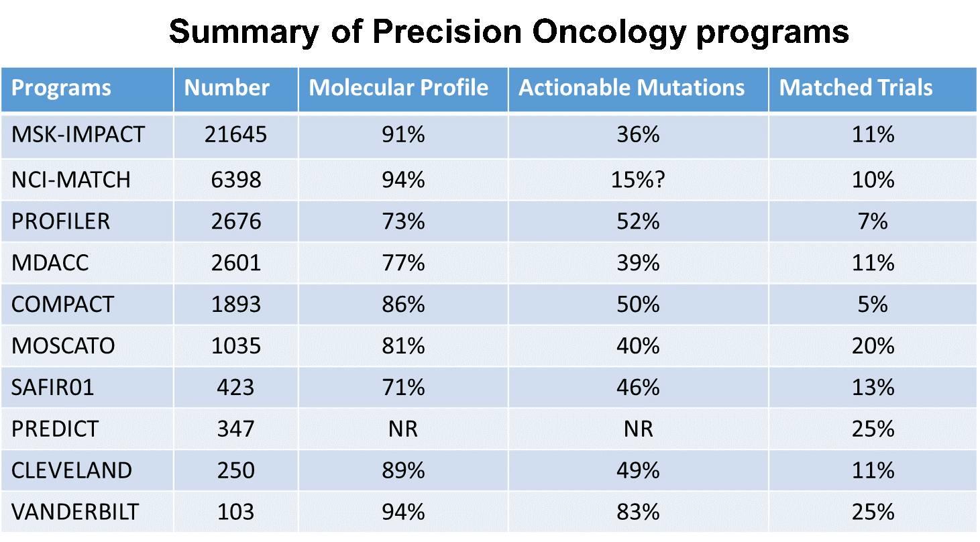
Task: Select the MSK-IMPACT program cell
Action: click(87, 135)
